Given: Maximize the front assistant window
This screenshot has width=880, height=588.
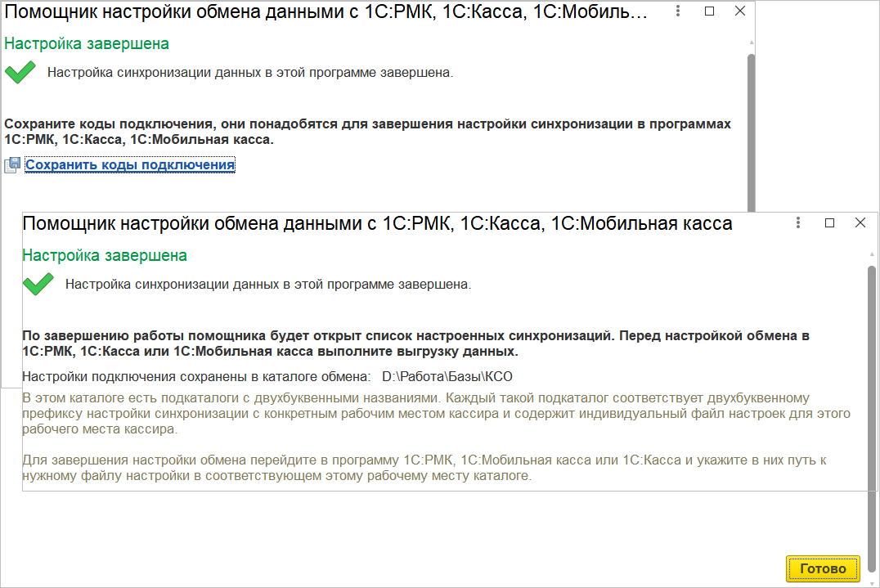Looking at the screenshot, I should pyautogui.click(x=829, y=222).
